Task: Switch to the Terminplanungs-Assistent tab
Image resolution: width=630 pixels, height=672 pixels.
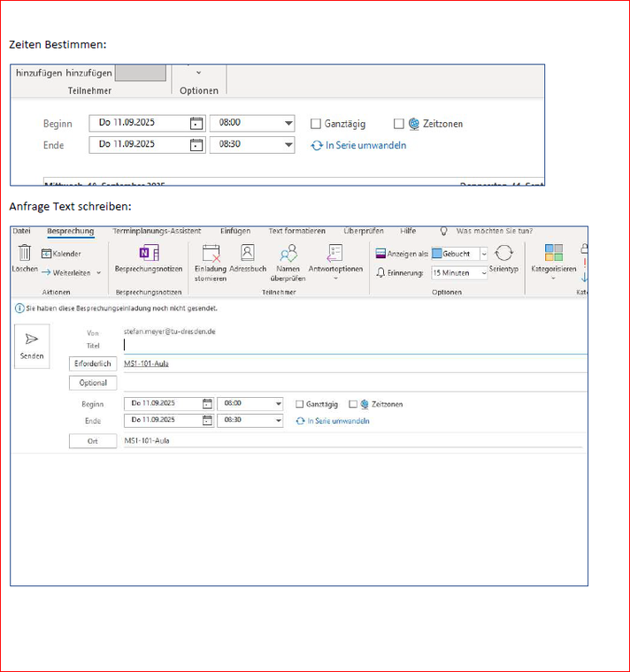Action: click(x=157, y=231)
